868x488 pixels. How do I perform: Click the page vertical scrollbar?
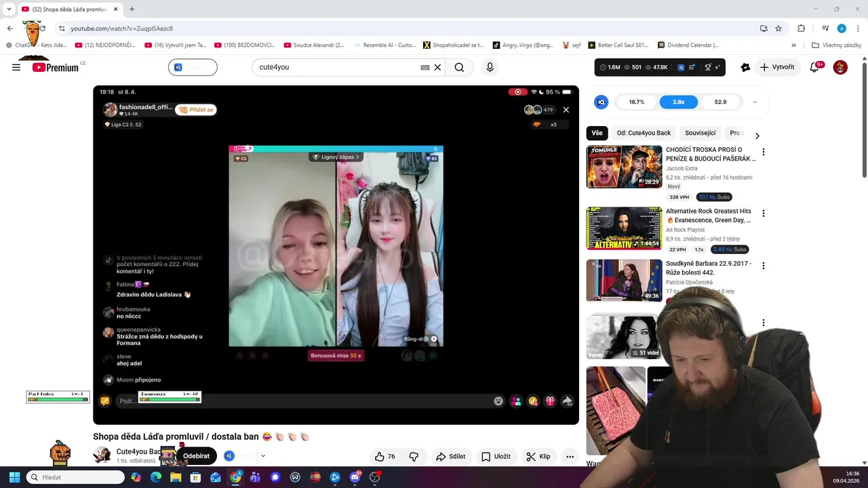pos(864,119)
